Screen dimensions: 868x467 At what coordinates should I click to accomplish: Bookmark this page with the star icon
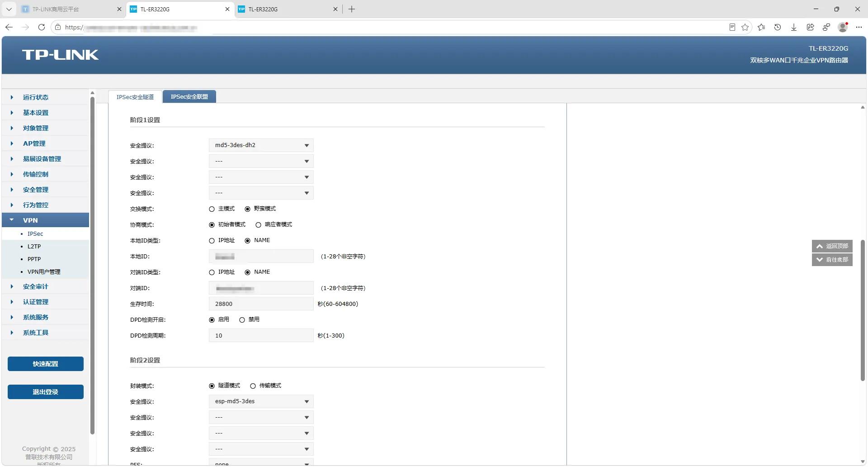pyautogui.click(x=745, y=27)
